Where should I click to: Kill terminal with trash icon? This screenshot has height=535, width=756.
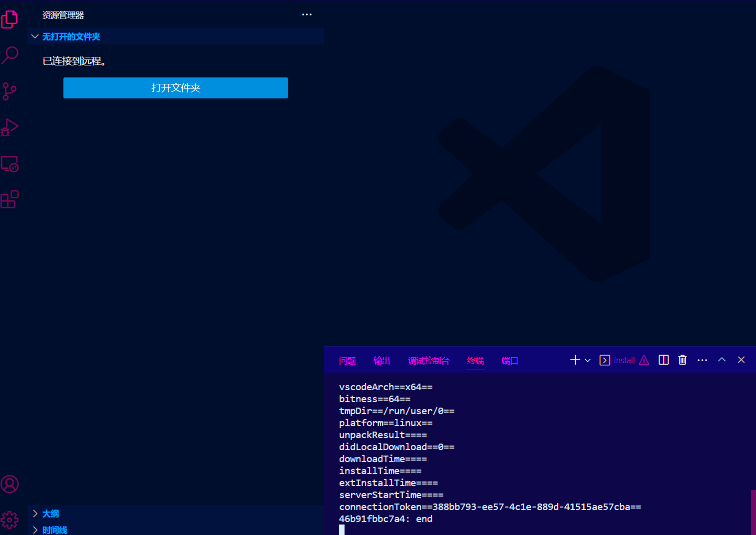(683, 360)
